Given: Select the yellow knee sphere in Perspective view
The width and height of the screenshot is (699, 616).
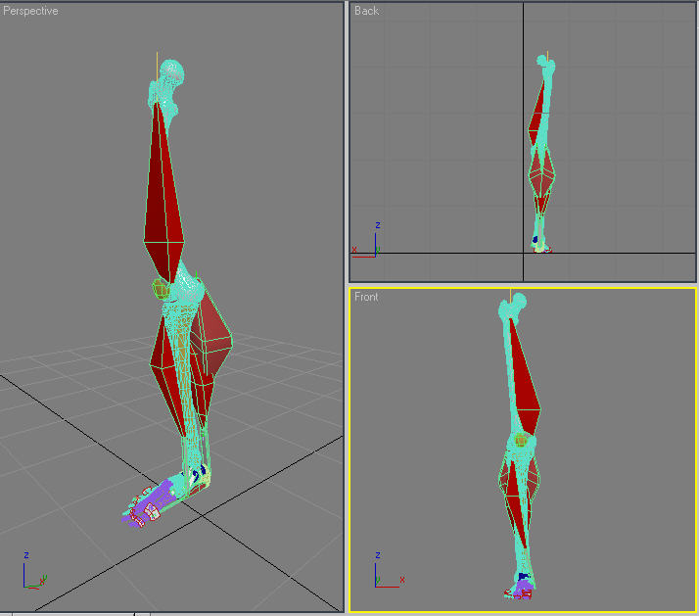Looking at the screenshot, I should (x=161, y=288).
